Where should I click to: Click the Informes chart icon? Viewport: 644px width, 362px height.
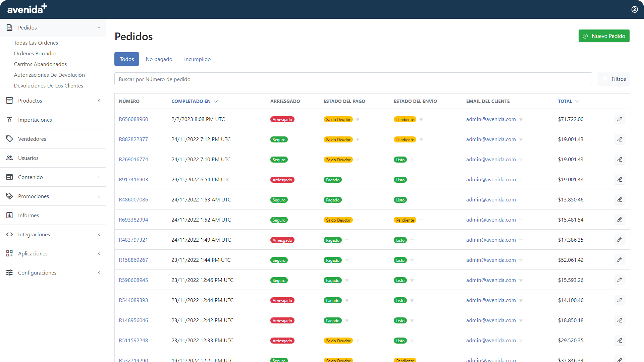pyautogui.click(x=9, y=215)
